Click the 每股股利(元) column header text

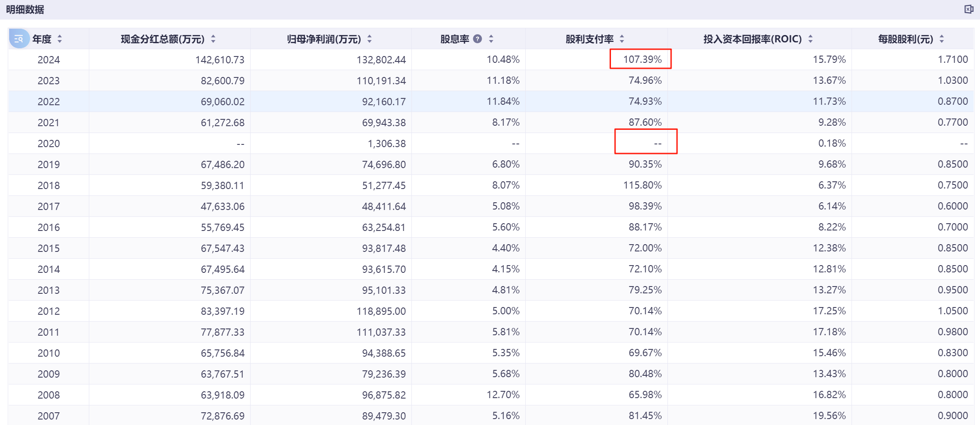coord(905,39)
